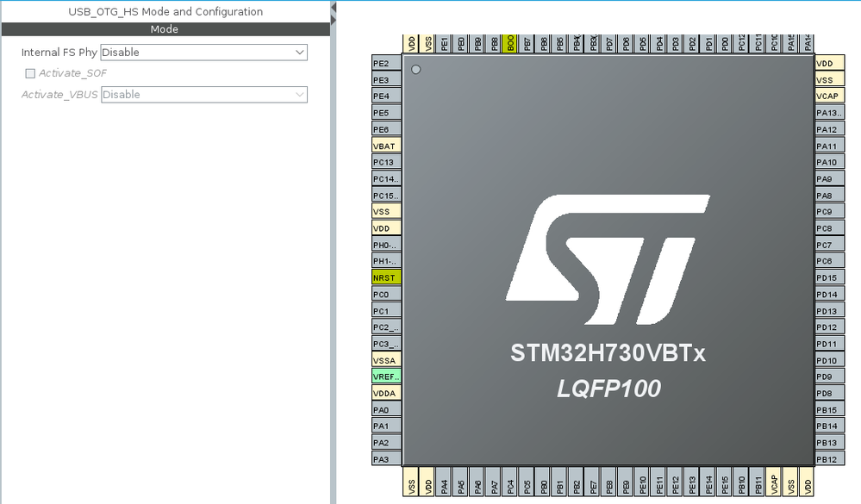The image size is (861, 504).
Task: Select pin PE1 on top edge
Action: pos(444,43)
